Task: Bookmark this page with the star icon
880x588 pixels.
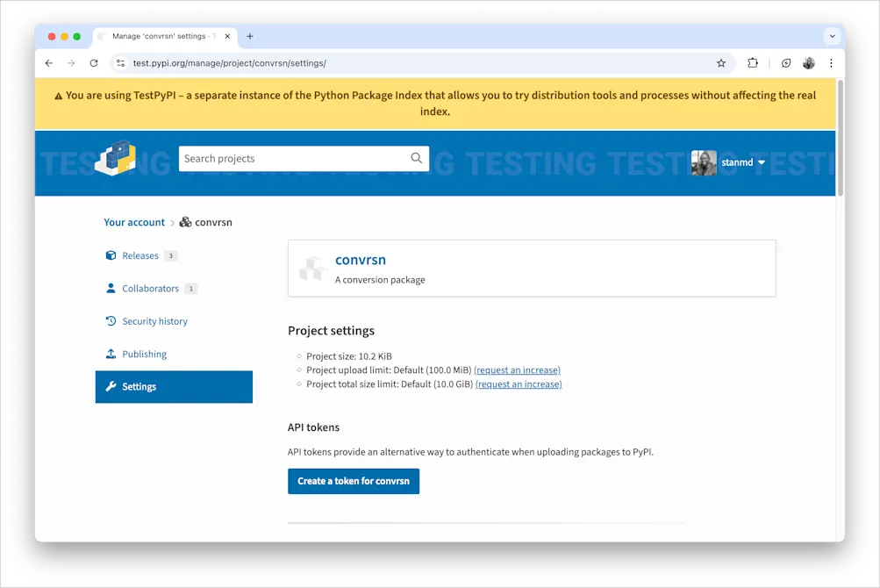Action: tap(721, 63)
